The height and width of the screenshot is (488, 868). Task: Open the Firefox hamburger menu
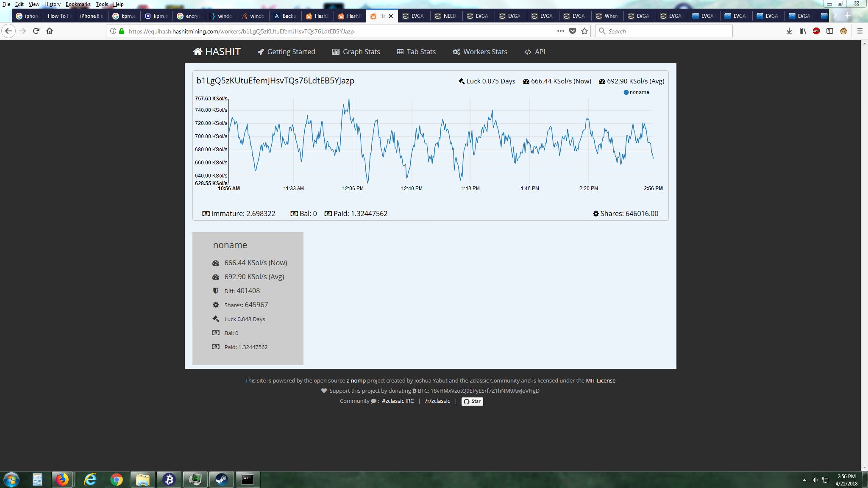[x=860, y=31]
